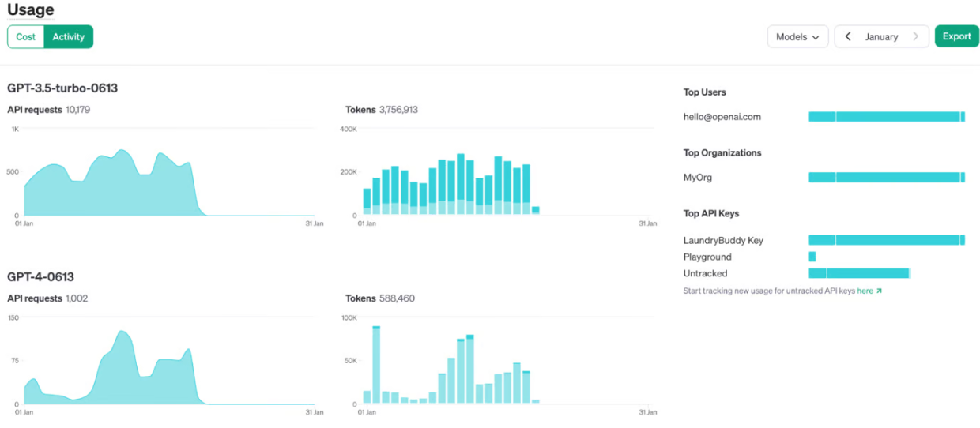
Task: Click the tallest GPT-4-0613 token bar
Action: [x=376, y=365]
